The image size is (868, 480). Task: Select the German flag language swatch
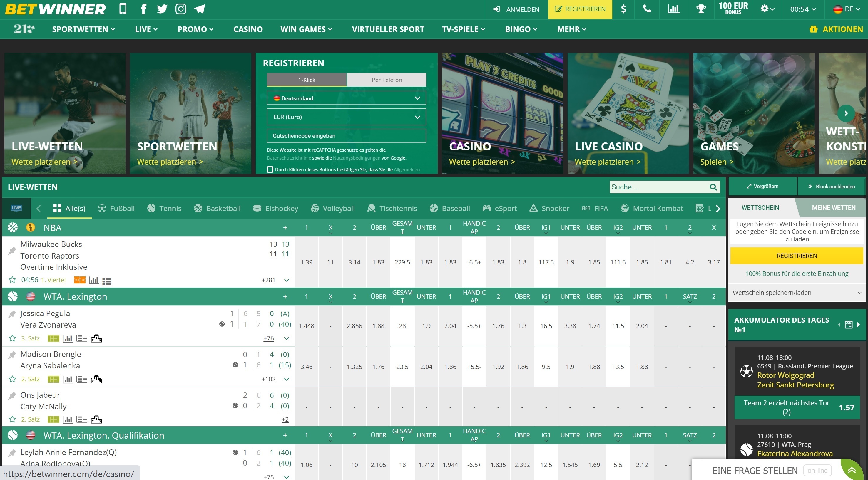(x=837, y=9)
